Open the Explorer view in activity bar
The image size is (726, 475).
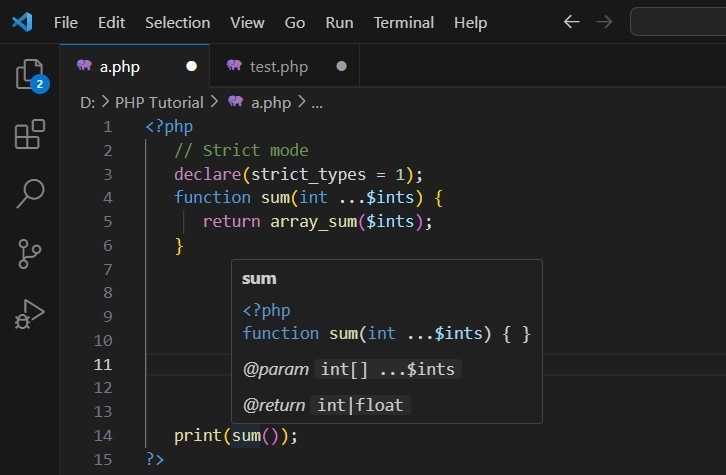[x=29, y=74]
